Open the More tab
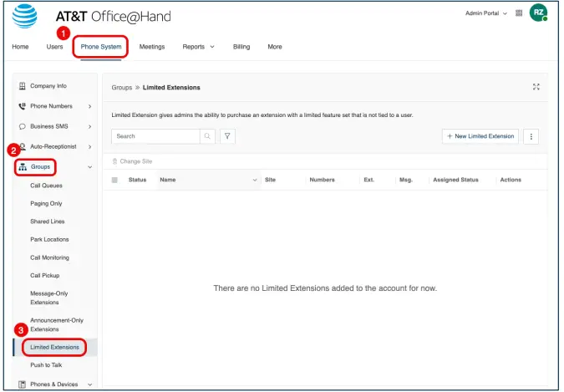564x392 pixels. 275,47
